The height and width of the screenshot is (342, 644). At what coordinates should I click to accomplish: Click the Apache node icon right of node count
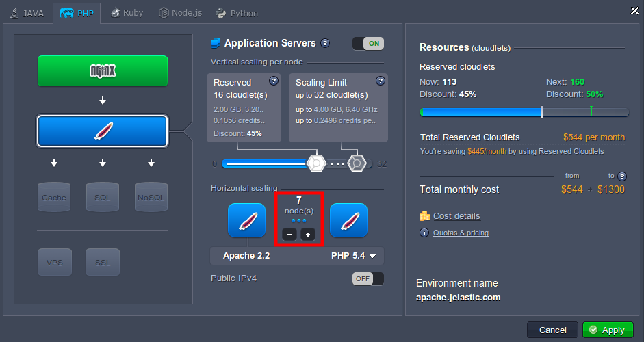click(349, 220)
